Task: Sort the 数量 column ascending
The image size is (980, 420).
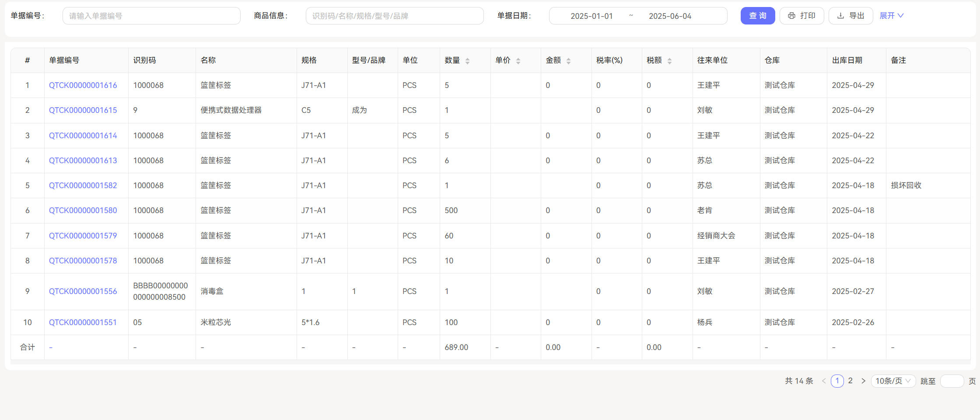Action: click(468, 58)
